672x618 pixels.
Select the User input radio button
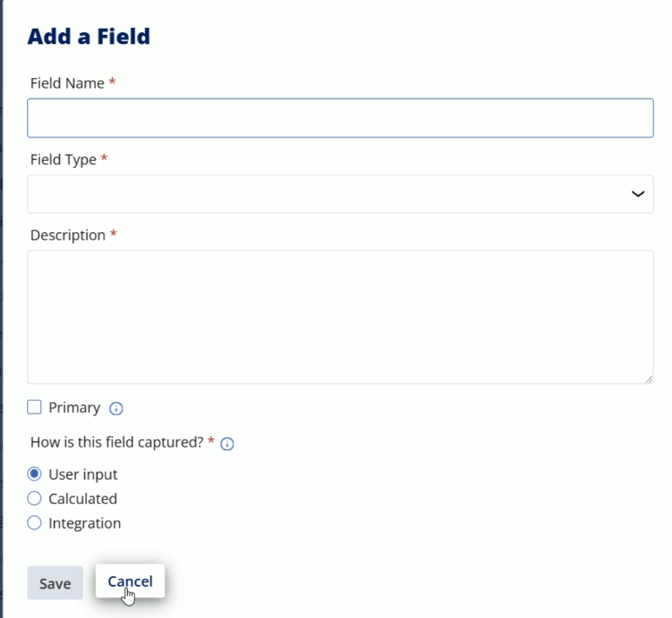pyautogui.click(x=34, y=474)
